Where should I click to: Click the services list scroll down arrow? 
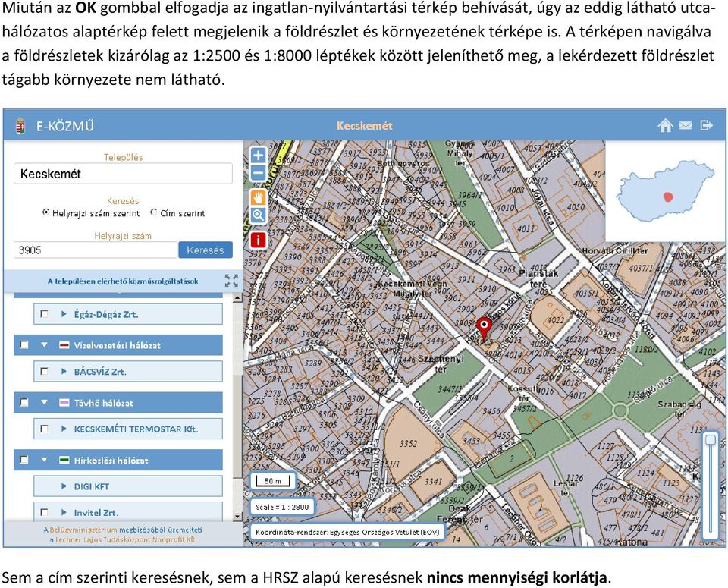click(237, 517)
